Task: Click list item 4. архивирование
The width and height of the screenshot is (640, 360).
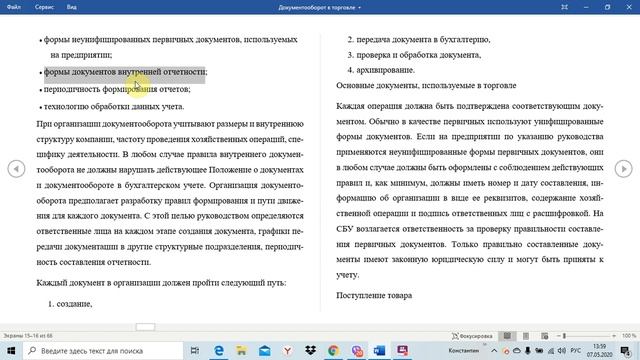Action: coord(381,70)
